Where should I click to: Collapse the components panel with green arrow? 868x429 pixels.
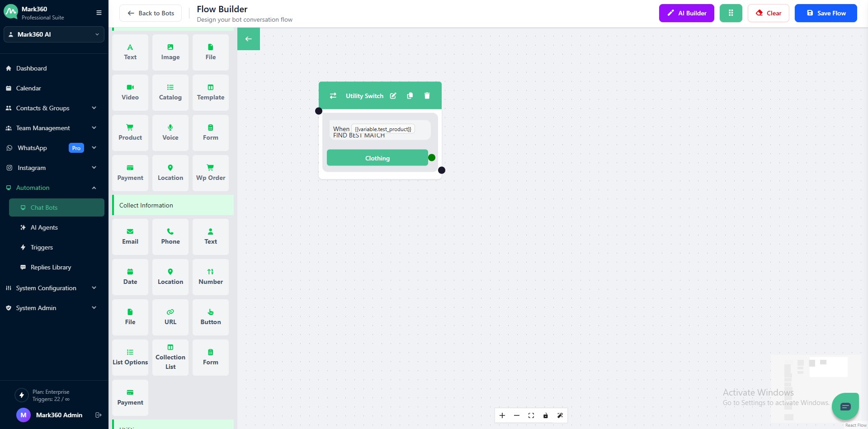pyautogui.click(x=249, y=39)
